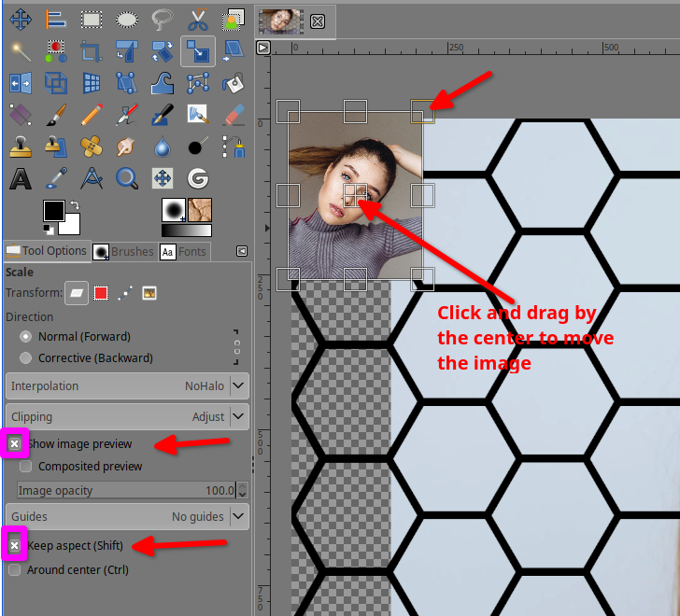Select the Ink tool
Viewport: 680px width, 616px height.
click(163, 115)
